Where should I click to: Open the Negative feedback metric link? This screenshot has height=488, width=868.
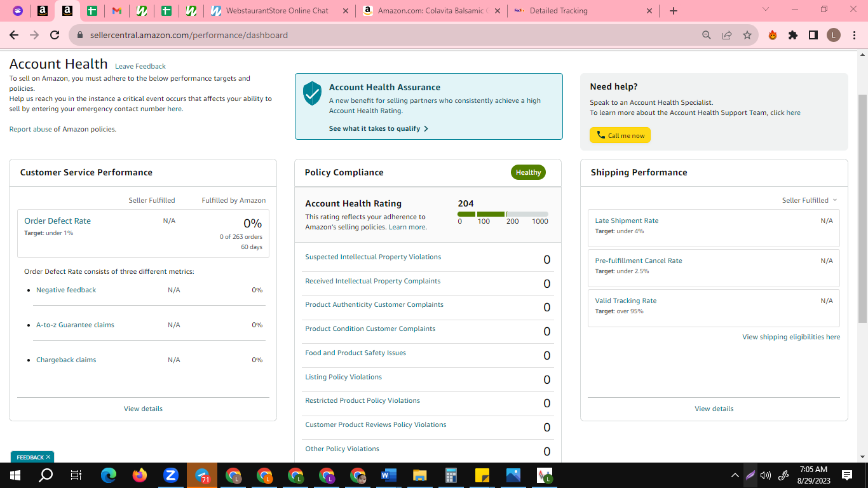coord(66,290)
